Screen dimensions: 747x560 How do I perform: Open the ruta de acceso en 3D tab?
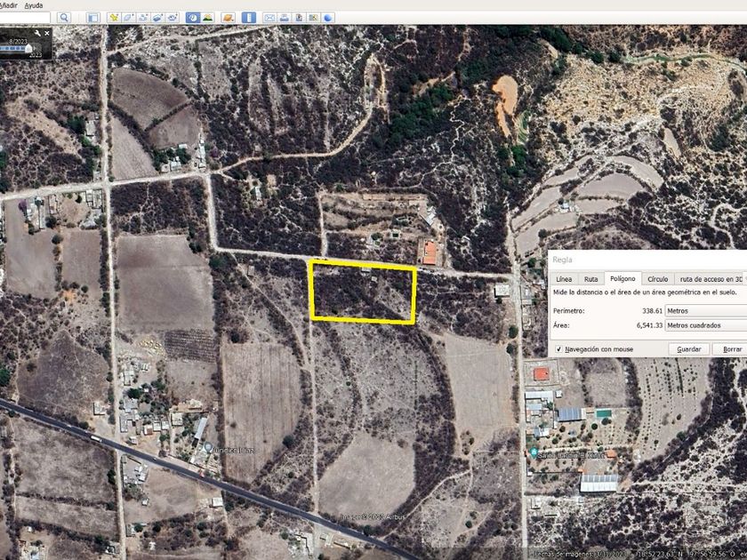pos(711,279)
